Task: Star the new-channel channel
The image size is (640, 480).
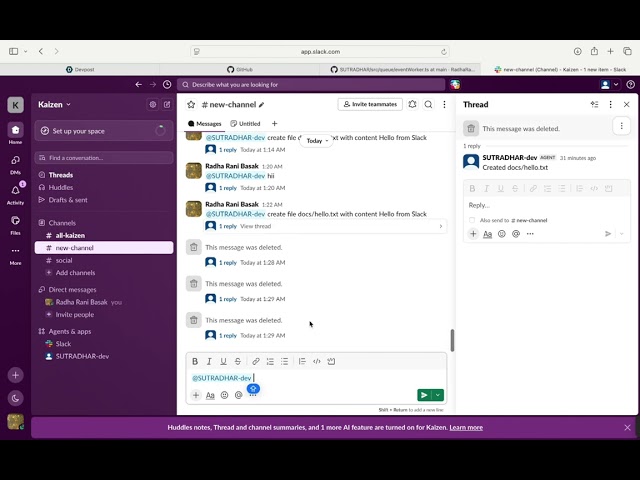Action: [x=191, y=104]
